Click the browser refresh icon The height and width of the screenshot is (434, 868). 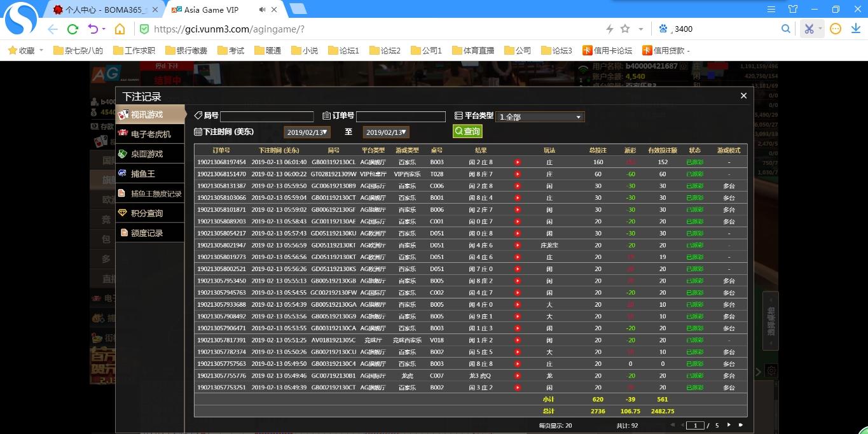72,29
